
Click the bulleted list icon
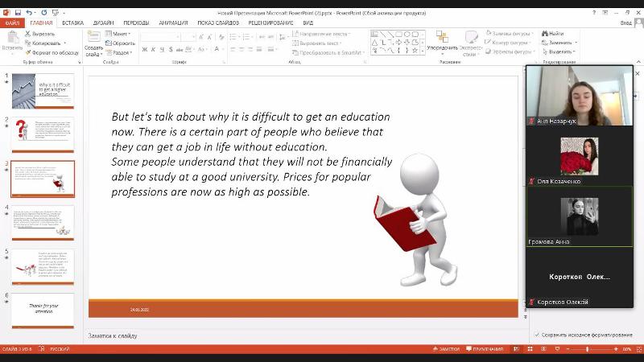click(233, 37)
